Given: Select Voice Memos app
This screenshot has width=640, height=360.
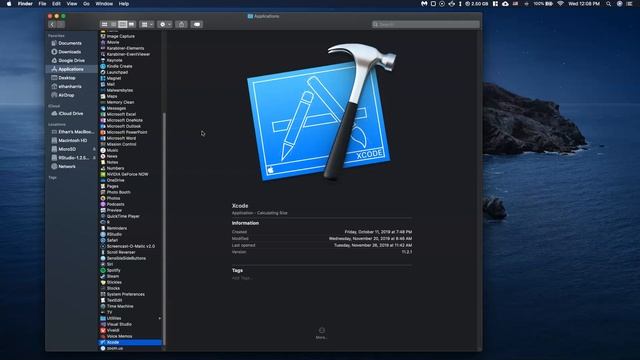Looking at the screenshot, I should tap(119, 336).
